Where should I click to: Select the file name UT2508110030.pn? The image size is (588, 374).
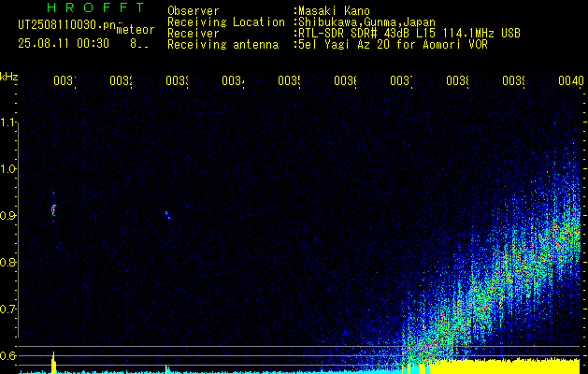(x=67, y=24)
